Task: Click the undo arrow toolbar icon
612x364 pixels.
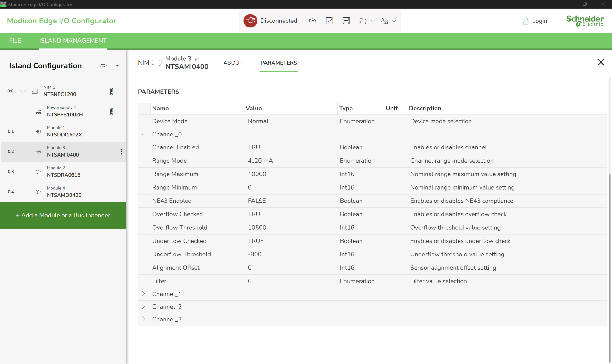Action: pos(312,21)
